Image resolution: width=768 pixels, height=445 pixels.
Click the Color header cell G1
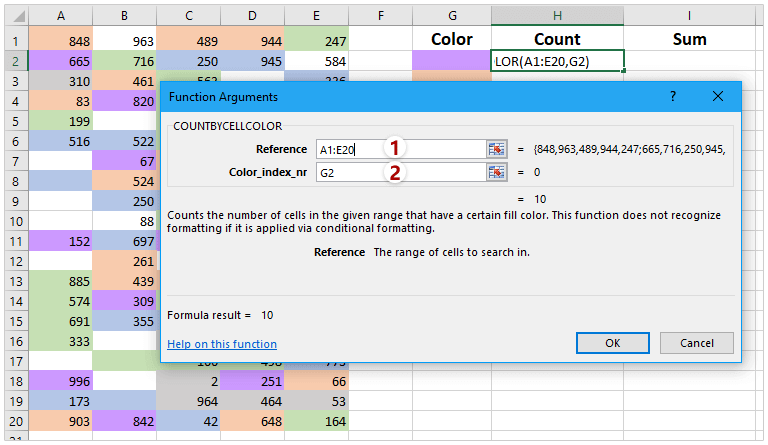click(452, 39)
